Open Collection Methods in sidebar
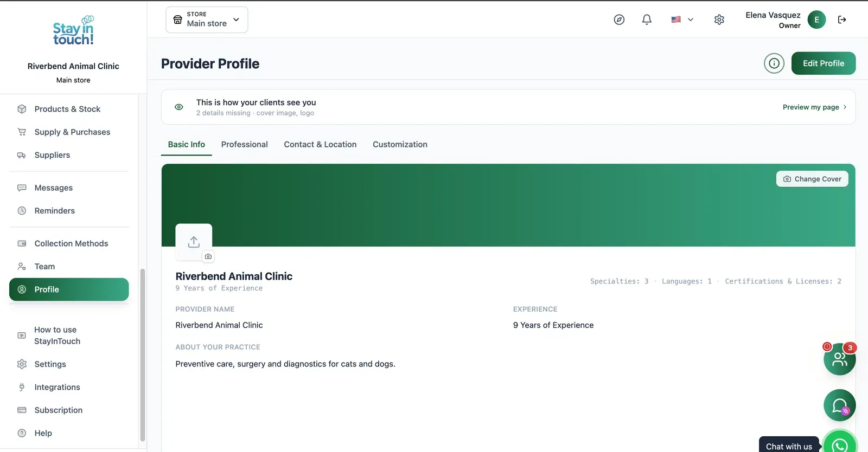868x452 pixels. [x=69, y=243]
